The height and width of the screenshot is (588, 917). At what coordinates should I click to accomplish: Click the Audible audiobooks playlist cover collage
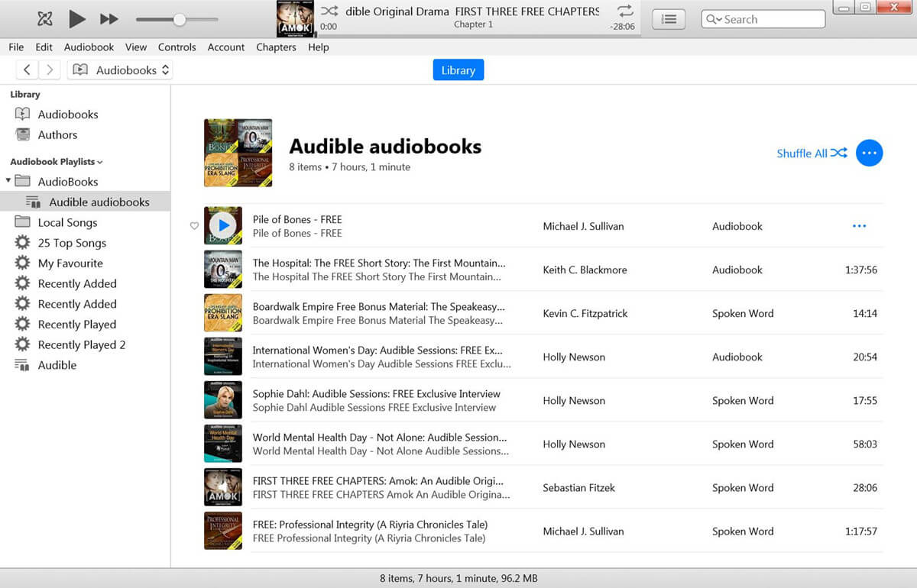[x=238, y=153]
